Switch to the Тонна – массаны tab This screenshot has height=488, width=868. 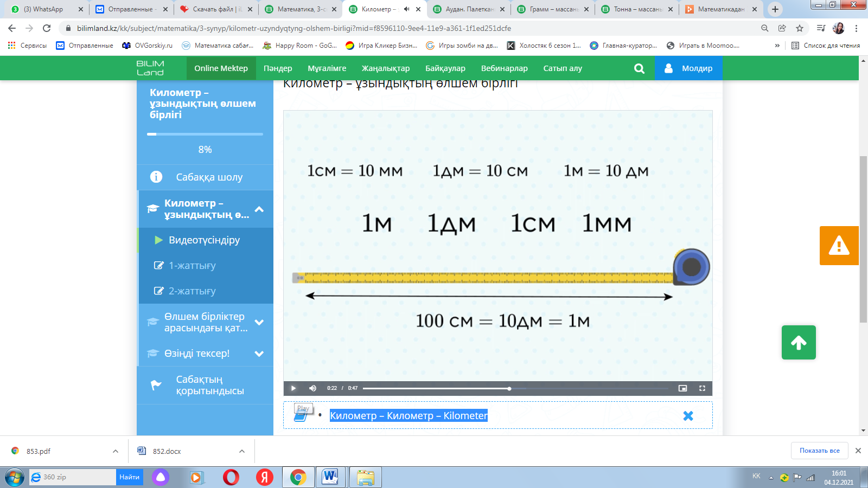pos(638,9)
